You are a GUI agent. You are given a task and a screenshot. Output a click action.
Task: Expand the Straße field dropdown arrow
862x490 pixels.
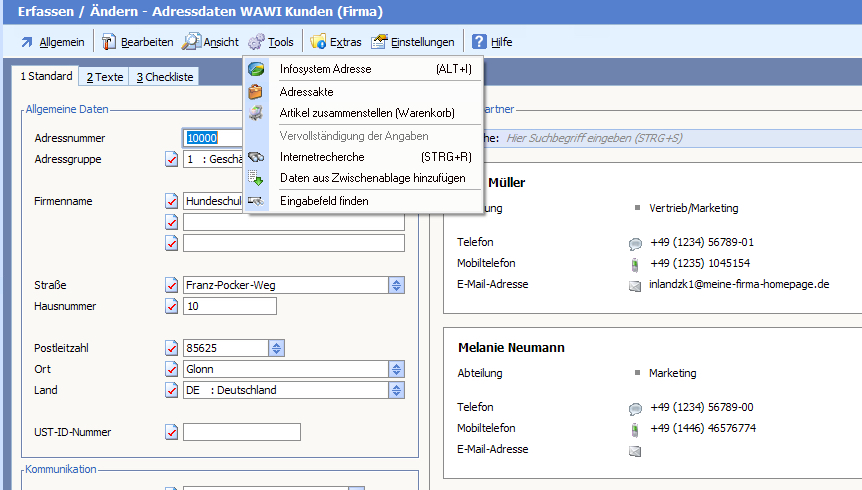(x=397, y=286)
